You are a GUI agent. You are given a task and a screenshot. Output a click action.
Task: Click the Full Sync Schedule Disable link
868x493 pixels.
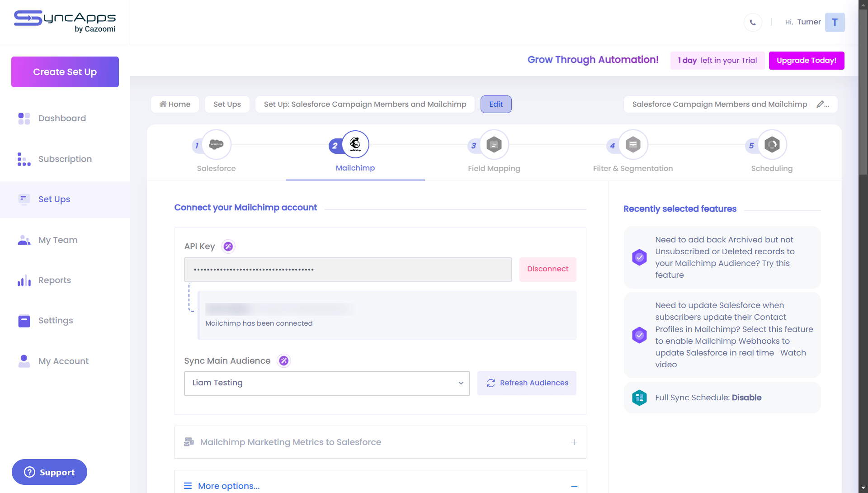click(x=747, y=398)
